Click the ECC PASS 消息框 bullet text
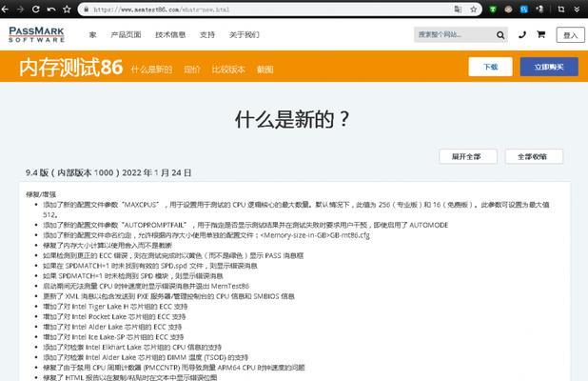 [x=173, y=255]
